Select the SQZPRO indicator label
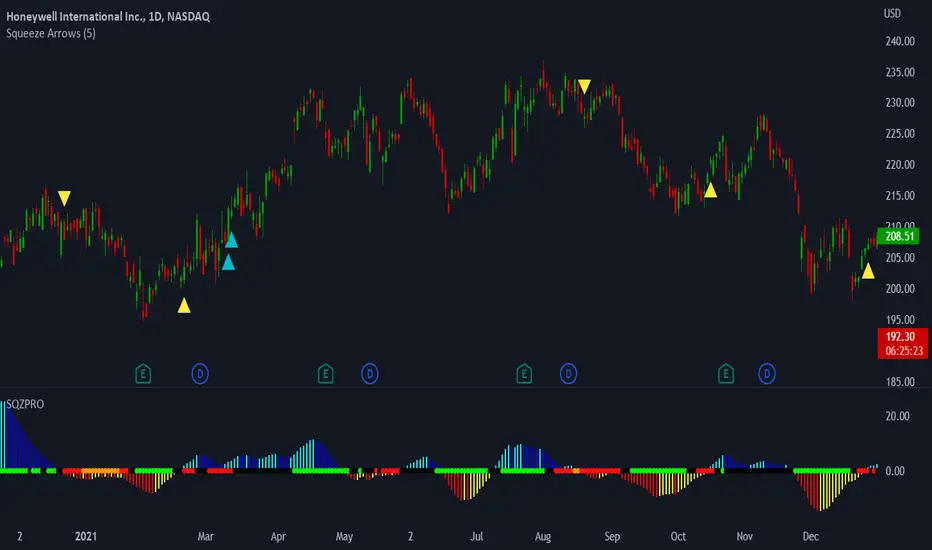This screenshot has height=550, width=932. (x=25, y=404)
